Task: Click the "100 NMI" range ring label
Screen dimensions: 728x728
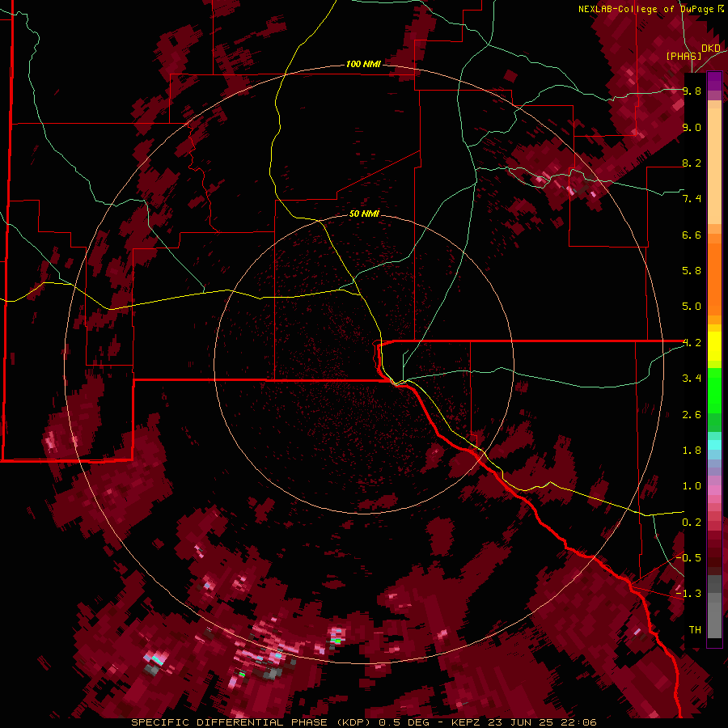Action: pos(363,64)
